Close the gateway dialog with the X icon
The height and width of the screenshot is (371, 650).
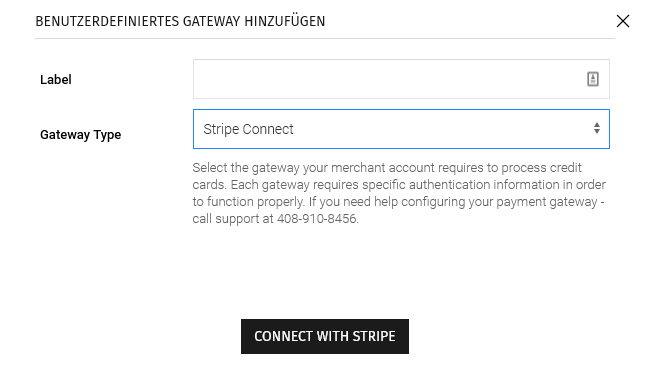623,21
